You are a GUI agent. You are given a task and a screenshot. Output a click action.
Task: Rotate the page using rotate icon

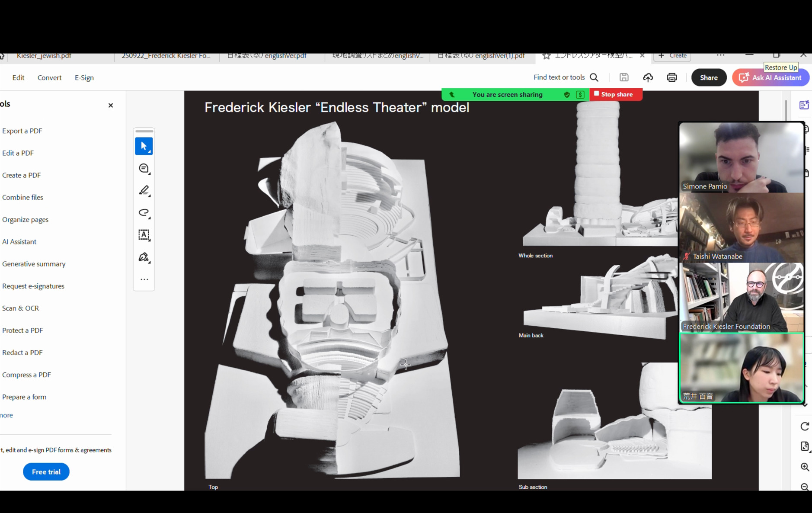click(804, 426)
